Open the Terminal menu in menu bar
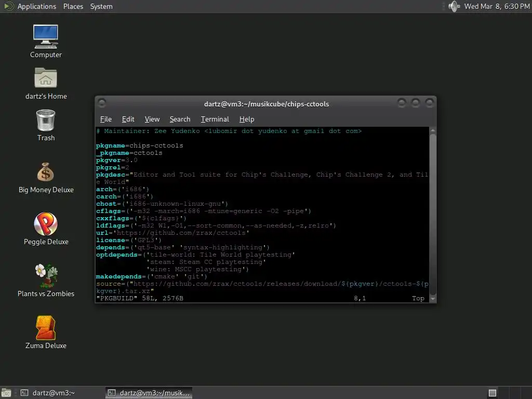This screenshot has width=532, height=399. (215, 119)
